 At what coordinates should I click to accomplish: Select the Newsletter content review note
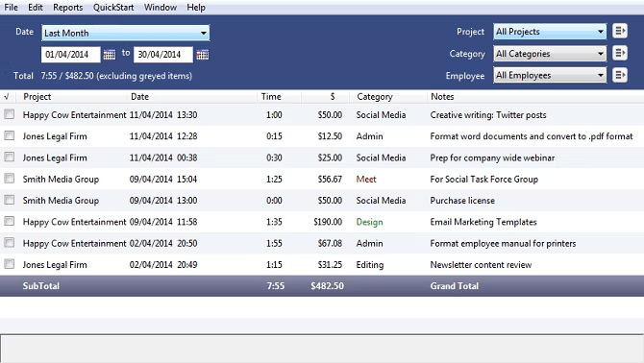click(481, 264)
